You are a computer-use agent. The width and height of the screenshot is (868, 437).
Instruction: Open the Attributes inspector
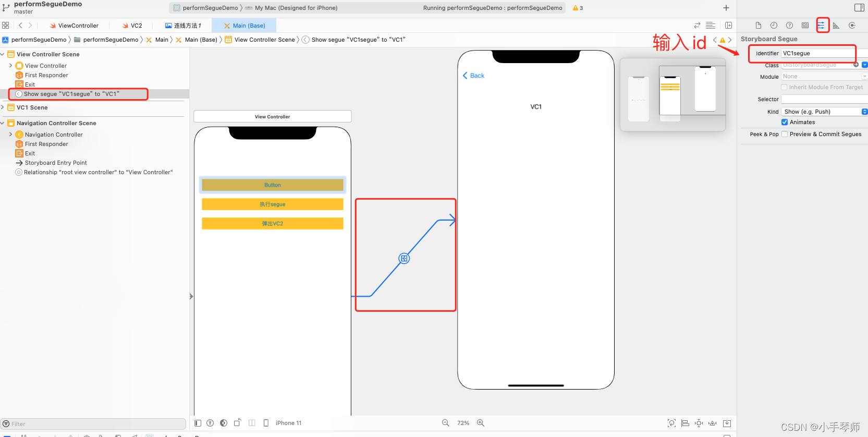click(x=821, y=25)
